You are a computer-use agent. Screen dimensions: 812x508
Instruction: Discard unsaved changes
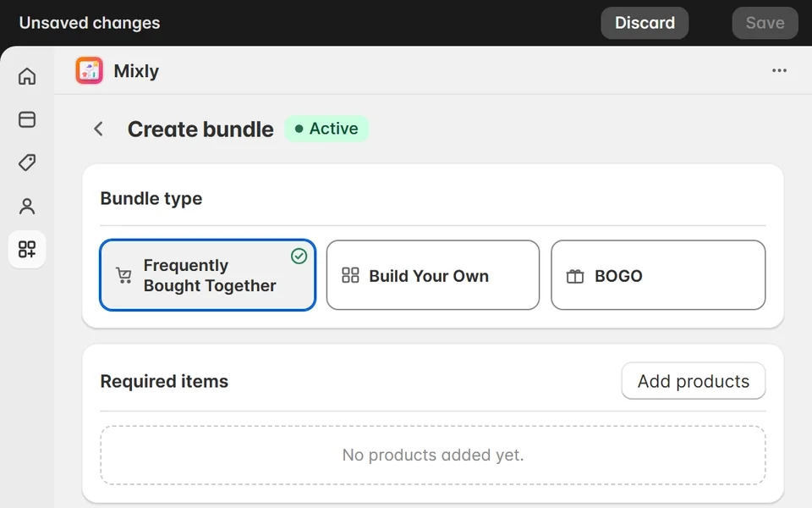coord(645,23)
